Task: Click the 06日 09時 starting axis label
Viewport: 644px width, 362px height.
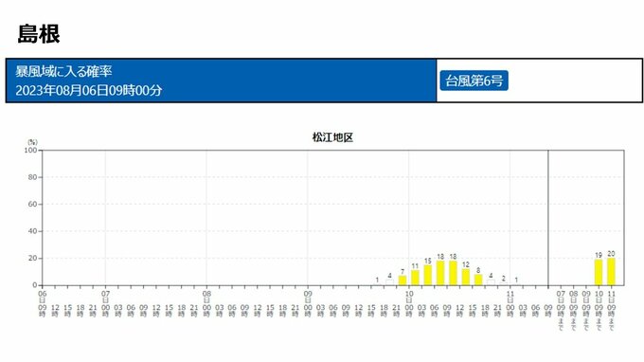Action: tap(43, 304)
